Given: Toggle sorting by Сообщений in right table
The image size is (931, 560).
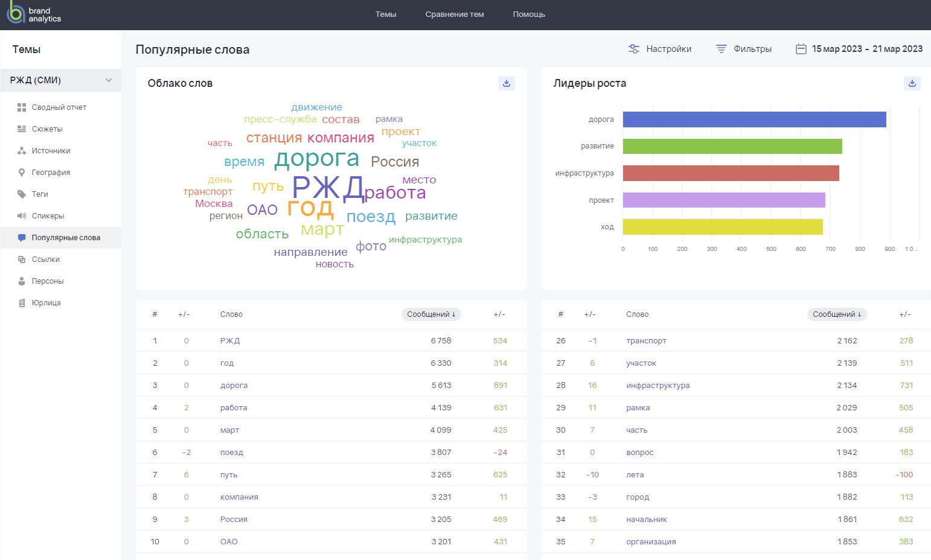Looking at the screenshot, I should (x=836, y=314).
